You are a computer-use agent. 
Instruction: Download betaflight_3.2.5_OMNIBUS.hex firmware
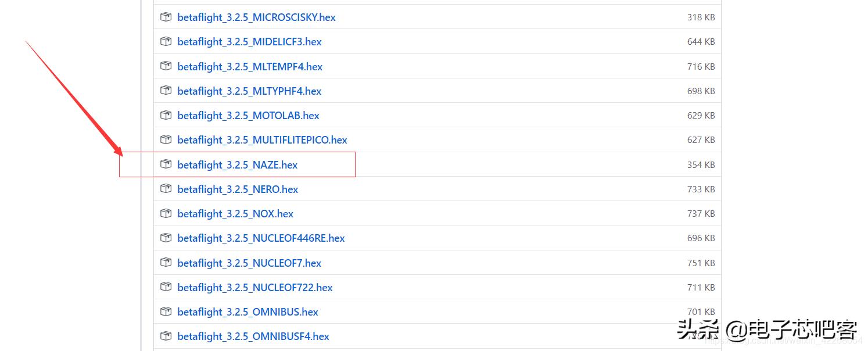coord(248,312)
